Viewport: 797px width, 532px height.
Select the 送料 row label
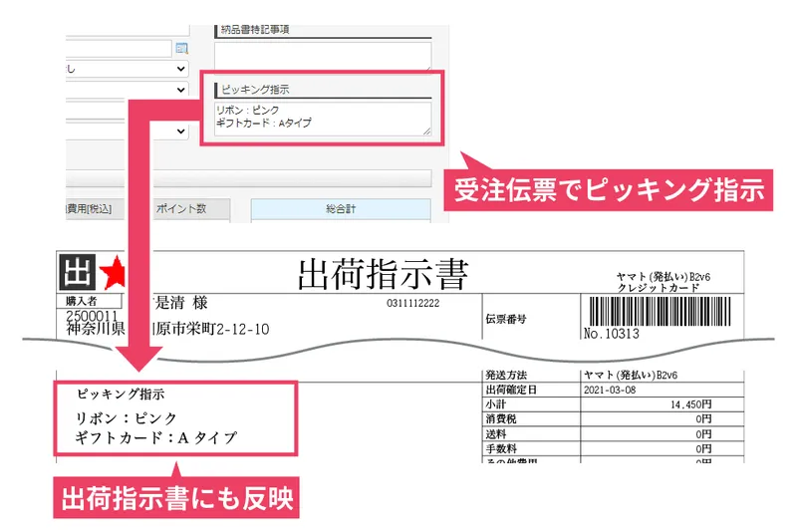tap(495, 434)
